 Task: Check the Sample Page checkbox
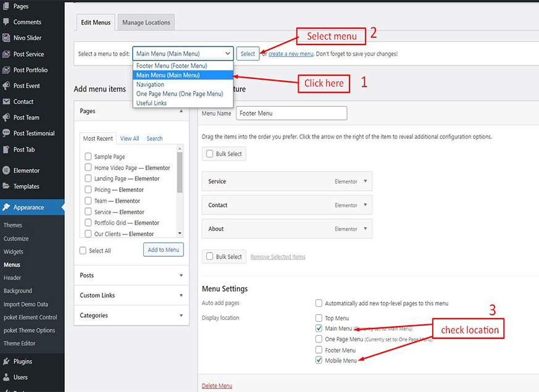pyautogui.click(x=88, y=157)
